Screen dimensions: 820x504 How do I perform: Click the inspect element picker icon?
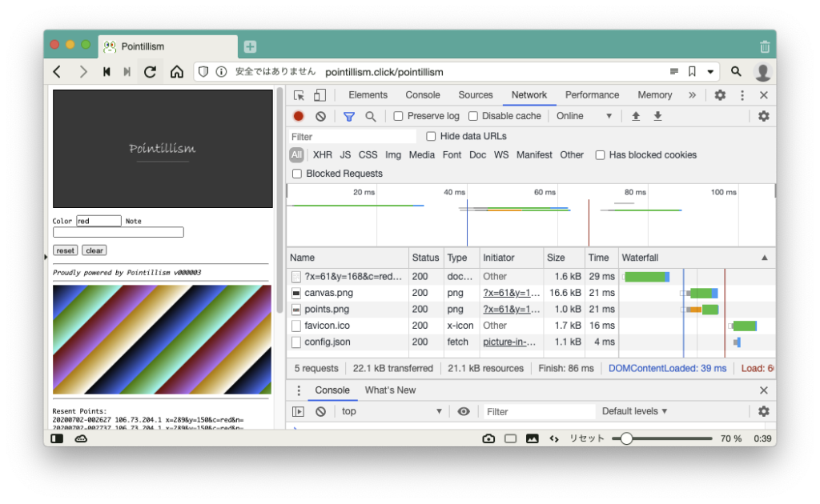tap(299, 95)
